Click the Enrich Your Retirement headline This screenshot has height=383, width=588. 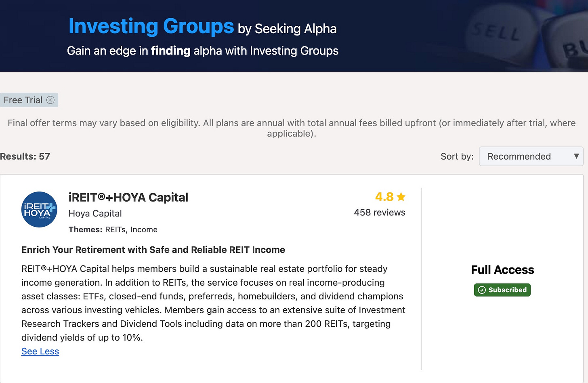[x=153, y=250]
